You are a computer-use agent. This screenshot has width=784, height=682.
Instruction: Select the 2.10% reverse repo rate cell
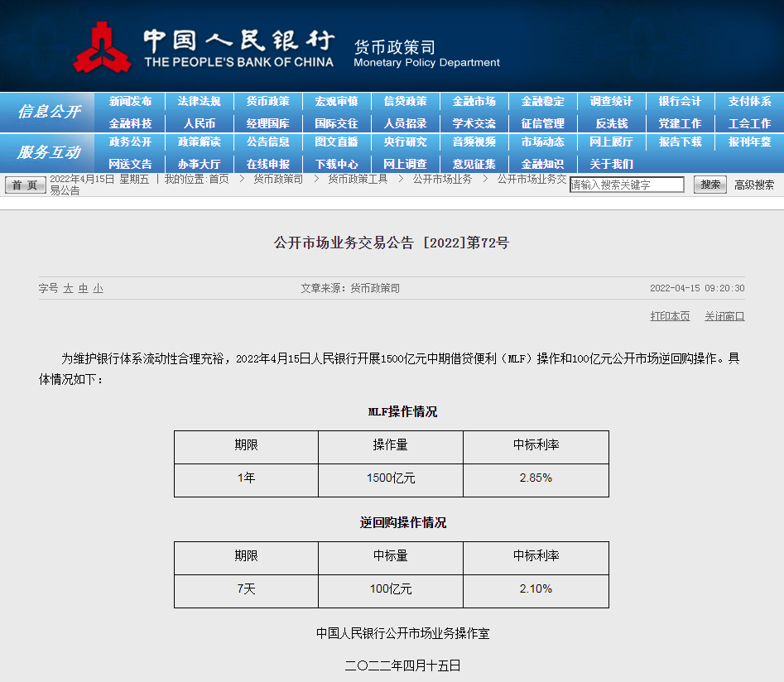[536, 591]
